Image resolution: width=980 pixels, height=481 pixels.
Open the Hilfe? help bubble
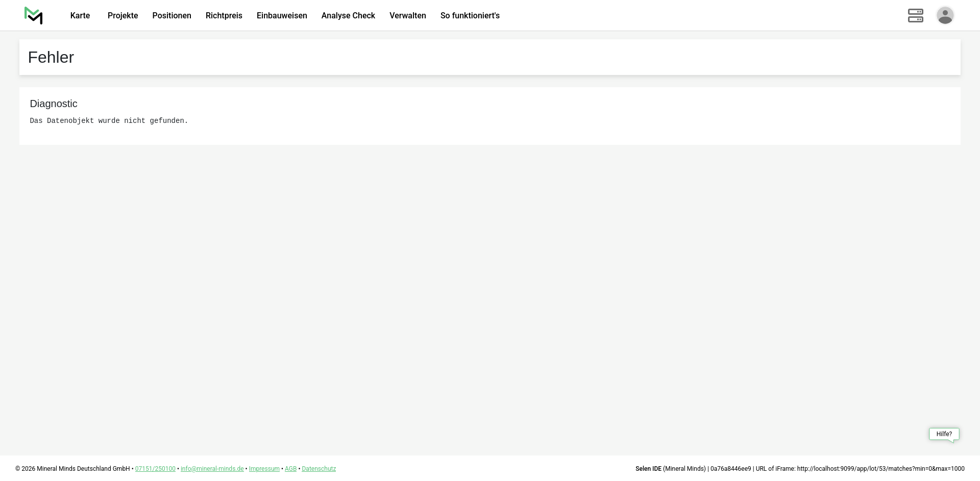pyautogui.click(x=944, y=434)
